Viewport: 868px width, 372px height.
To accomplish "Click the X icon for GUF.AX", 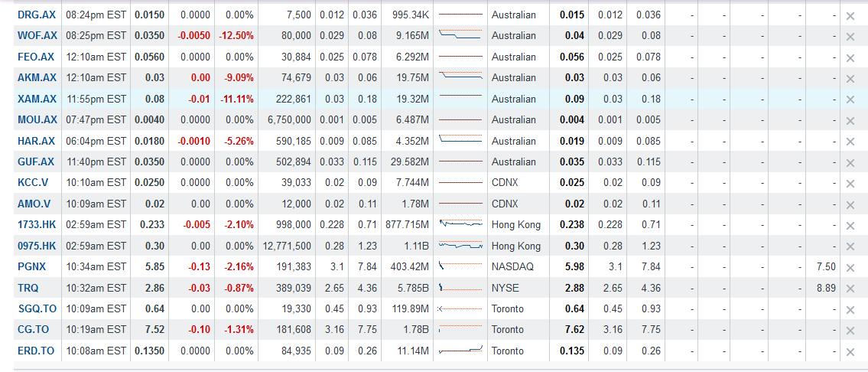I will coord(850,163).
